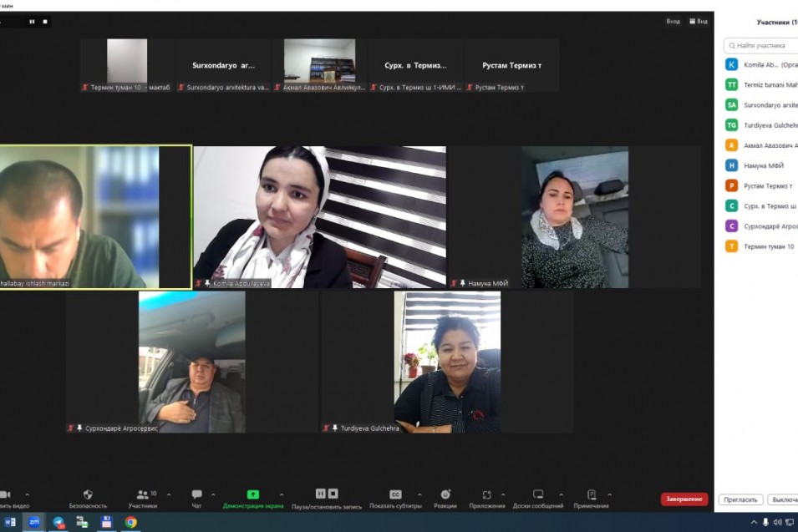Viewport: 798px width, 532px height.
Task: Select the hallabay ishlash markazi video tile
Action: click(x=95, y=217)
